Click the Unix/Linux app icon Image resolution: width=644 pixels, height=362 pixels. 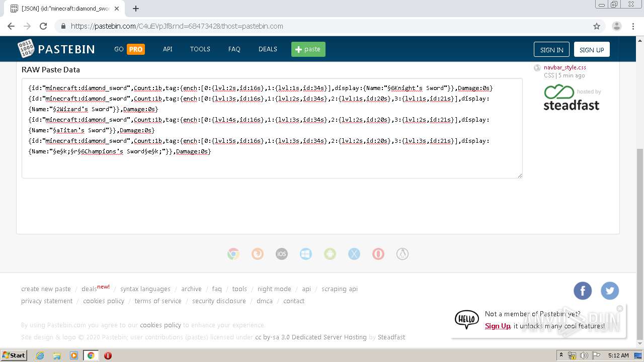point(403,254)
